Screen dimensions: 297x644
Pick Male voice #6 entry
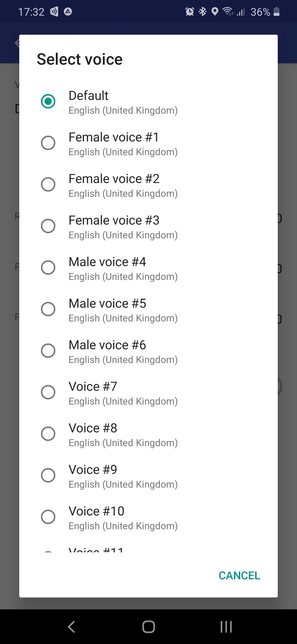tap(48, 351)
